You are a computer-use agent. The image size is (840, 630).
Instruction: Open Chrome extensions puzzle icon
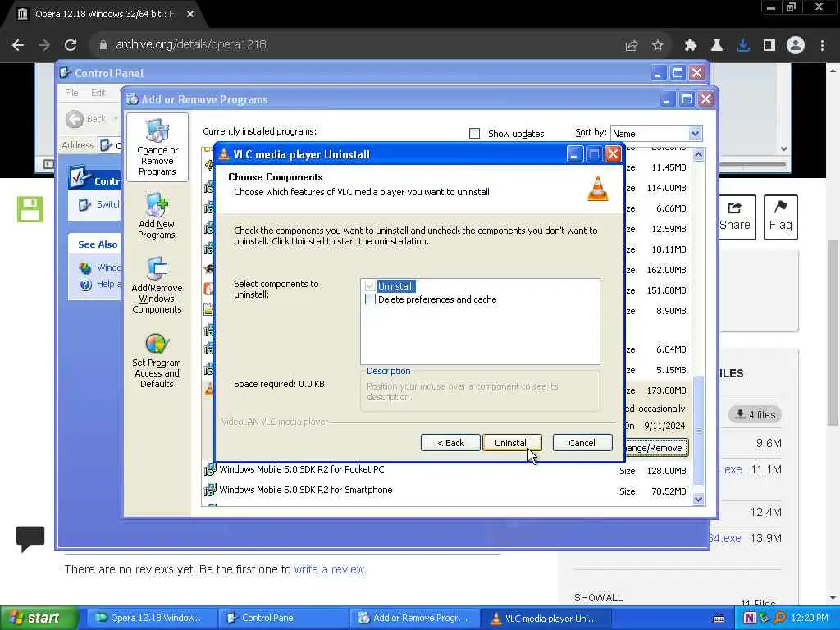click(x=690, y=45)
